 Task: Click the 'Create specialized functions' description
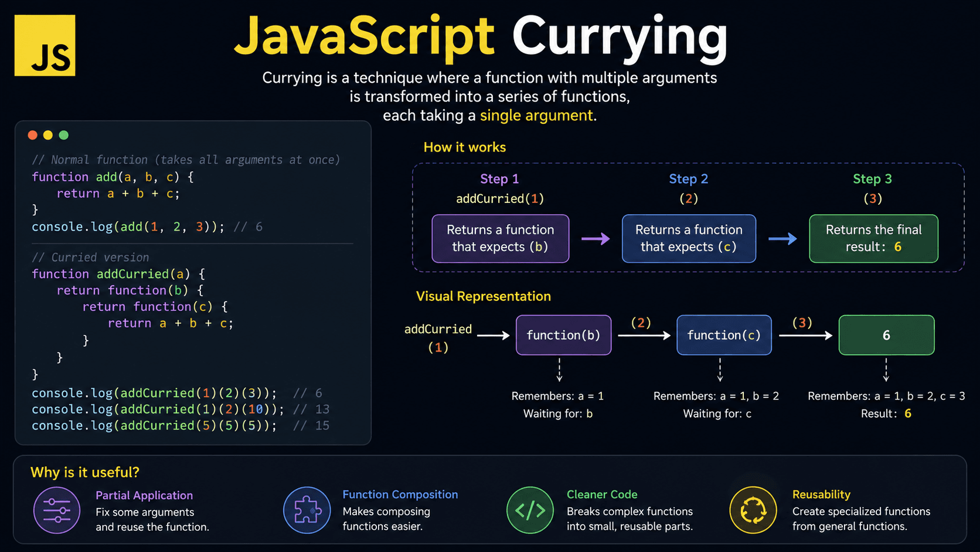point(861,512)
